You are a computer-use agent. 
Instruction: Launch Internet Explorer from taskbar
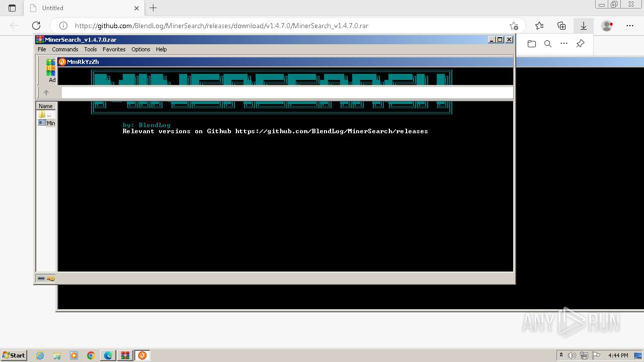[x=40, y=355]
